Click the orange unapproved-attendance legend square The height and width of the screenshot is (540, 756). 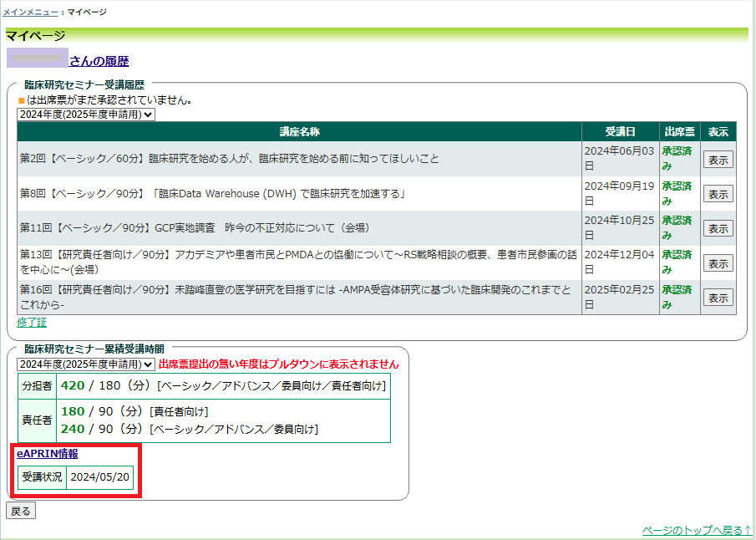[22, 100]
